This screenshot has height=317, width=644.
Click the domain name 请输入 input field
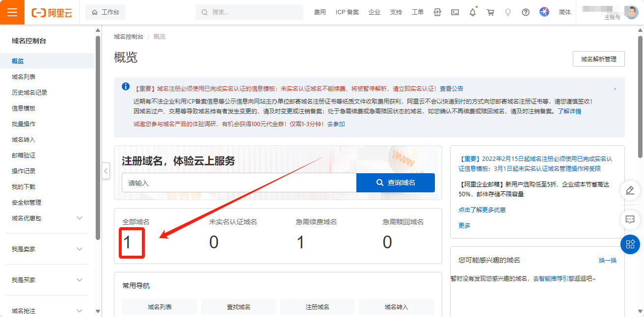(x=240, y=183)
